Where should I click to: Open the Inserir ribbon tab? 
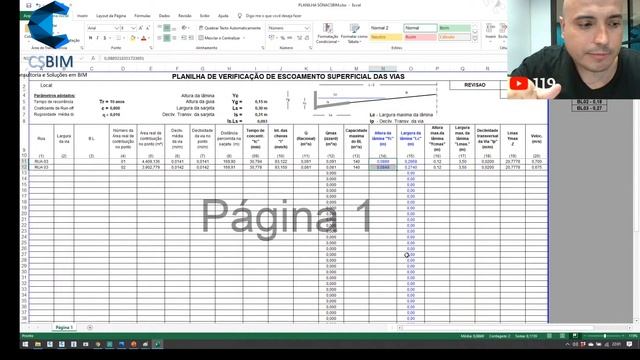pyautogui.click(x=82, y=16)
